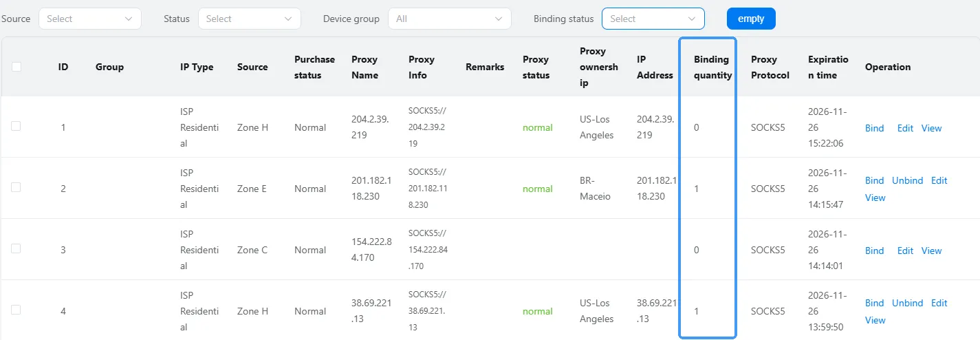
Task: Check the checkbox for row ID 2
Action: tap(17, 188)
